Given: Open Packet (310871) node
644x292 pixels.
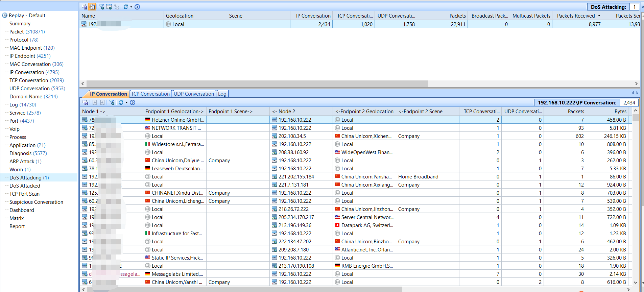Looking at the screenshot, I should 27,32.
